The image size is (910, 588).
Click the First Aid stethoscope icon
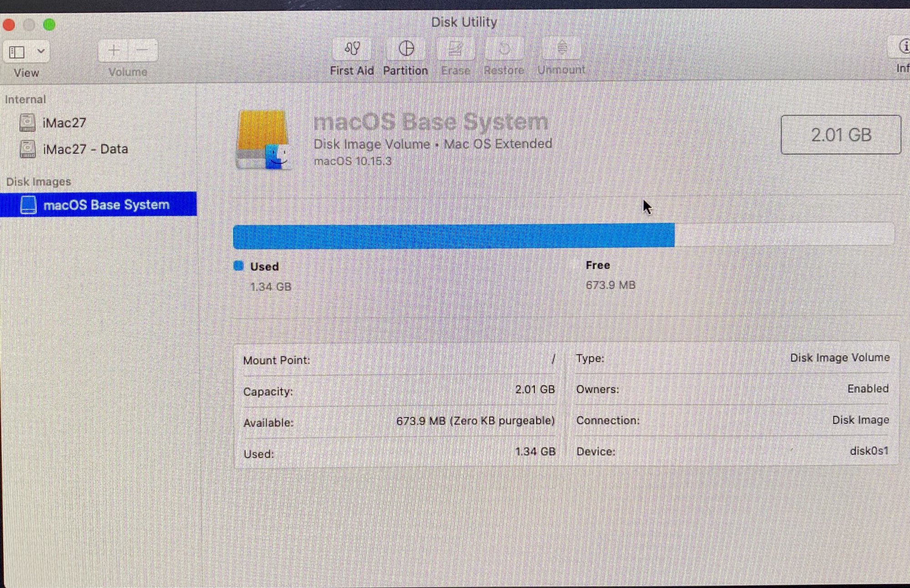click(x=352, y=49)
